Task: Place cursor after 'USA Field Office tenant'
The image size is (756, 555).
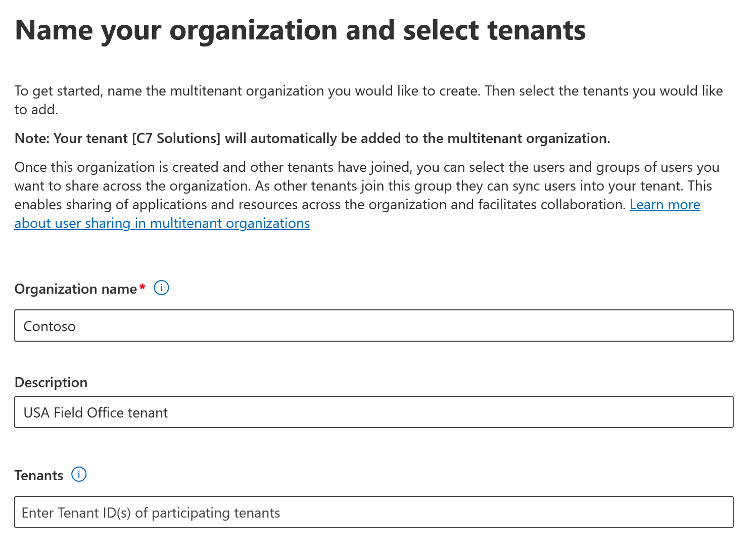Action: [169, 413]
